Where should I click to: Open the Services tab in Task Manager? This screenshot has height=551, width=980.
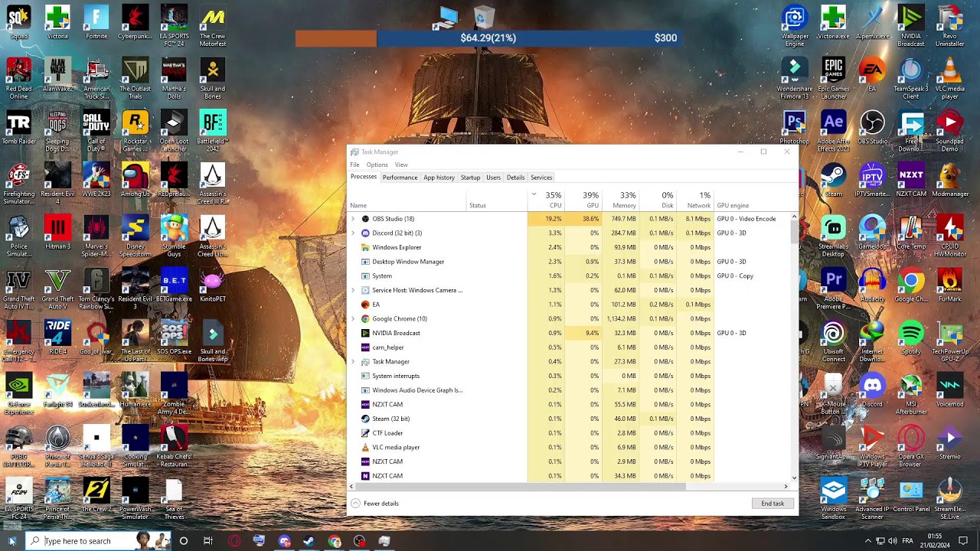click(x=541, y=178)
